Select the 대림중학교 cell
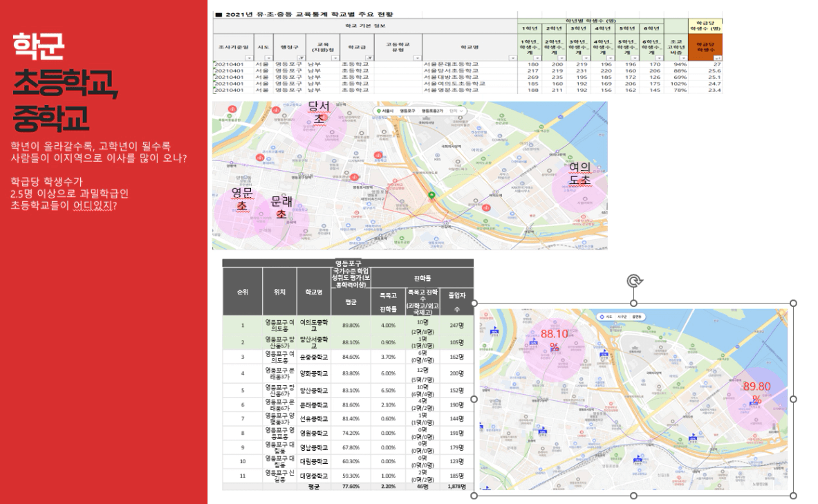The width and height of the screenshot is (818, 504). pos(314,461)
